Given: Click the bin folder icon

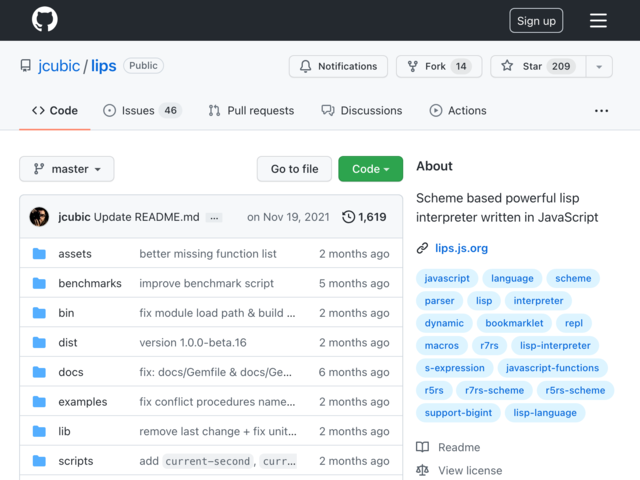Looking at the screenshot, I should 39,313.
